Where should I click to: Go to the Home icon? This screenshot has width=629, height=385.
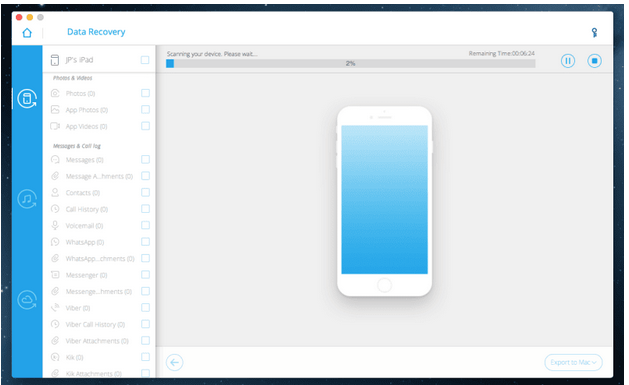(27, 32)
